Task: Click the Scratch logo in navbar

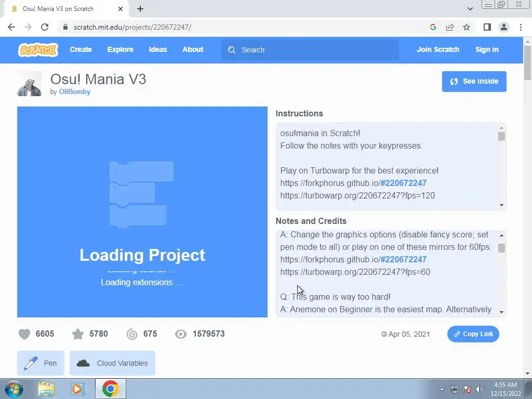Action: [38, 50]
